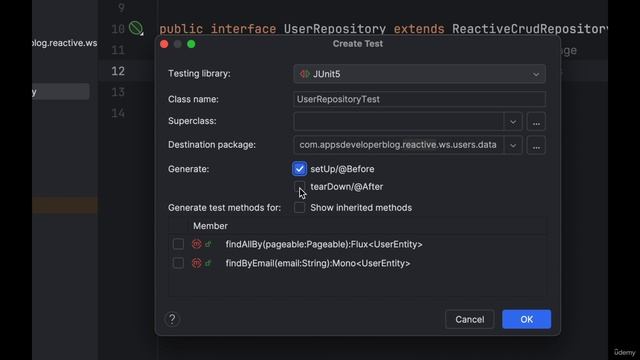Expand the Superclass dropdown arrow
The width and height of the screenshot is (640, 360).
513,122
